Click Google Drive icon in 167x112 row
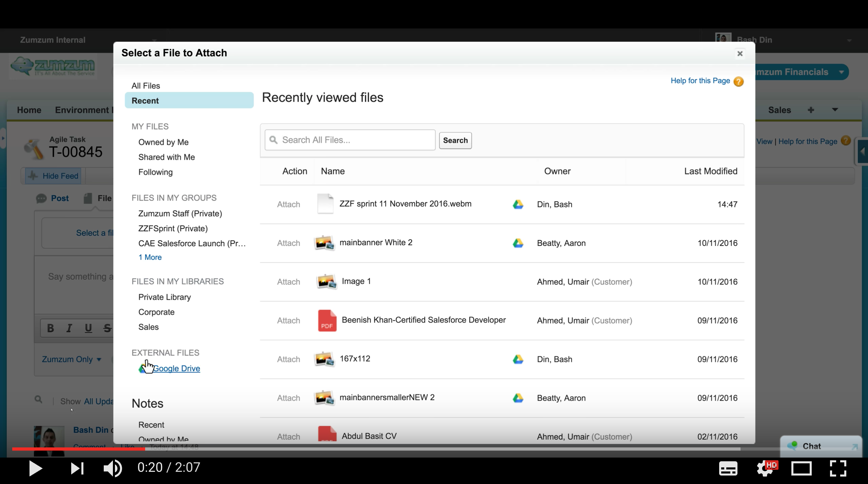Image resolution: width=868 pixels, height=484 pixels. [518, 359]
